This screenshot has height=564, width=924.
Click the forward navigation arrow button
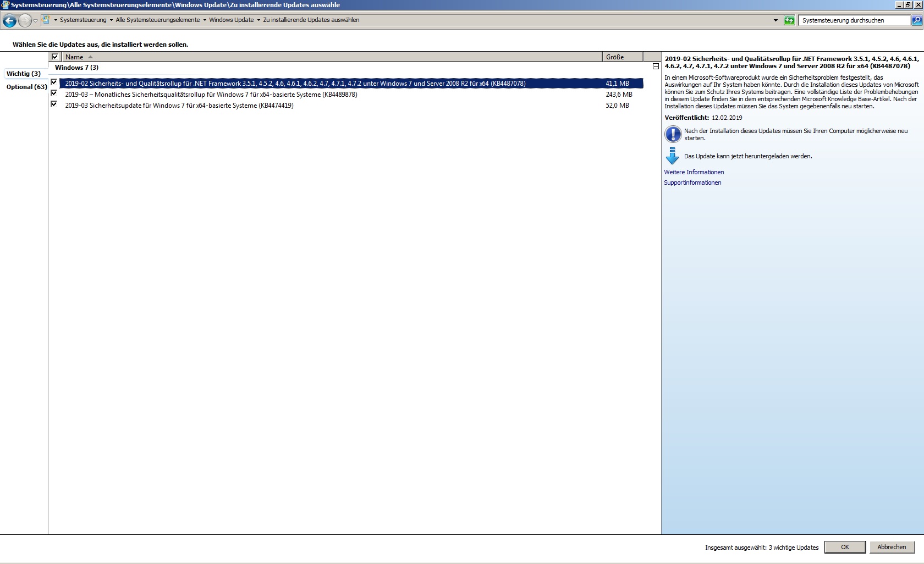click(25, 21)
